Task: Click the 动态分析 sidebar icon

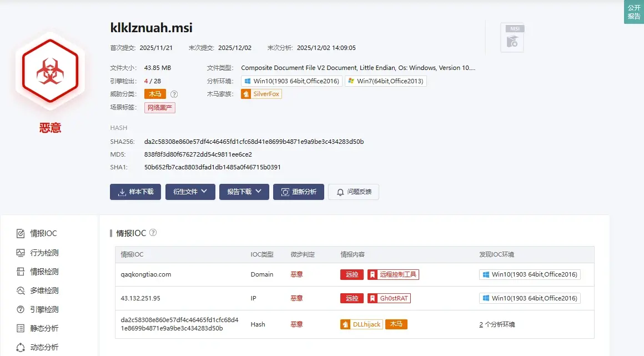Action: [21, 347]
